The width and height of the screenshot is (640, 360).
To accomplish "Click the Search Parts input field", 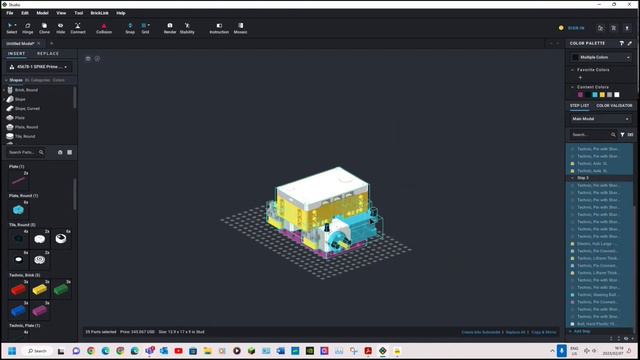I will tap(22, 152).
